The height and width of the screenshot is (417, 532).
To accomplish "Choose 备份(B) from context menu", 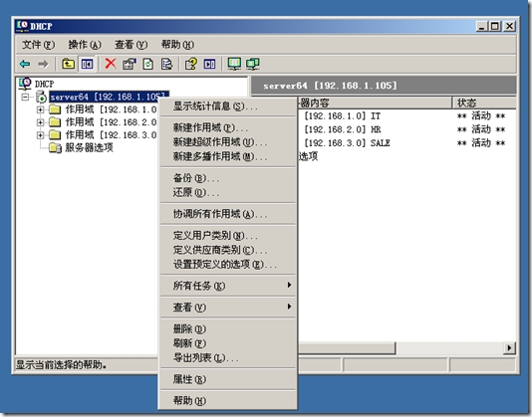I will point(228,178).
